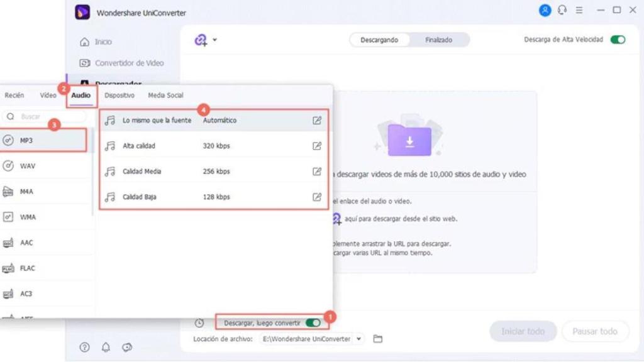Viewport: 644px width, 362px height.
Task: Open the hamburger menu in title bar
Action: [x=579, y=10]
